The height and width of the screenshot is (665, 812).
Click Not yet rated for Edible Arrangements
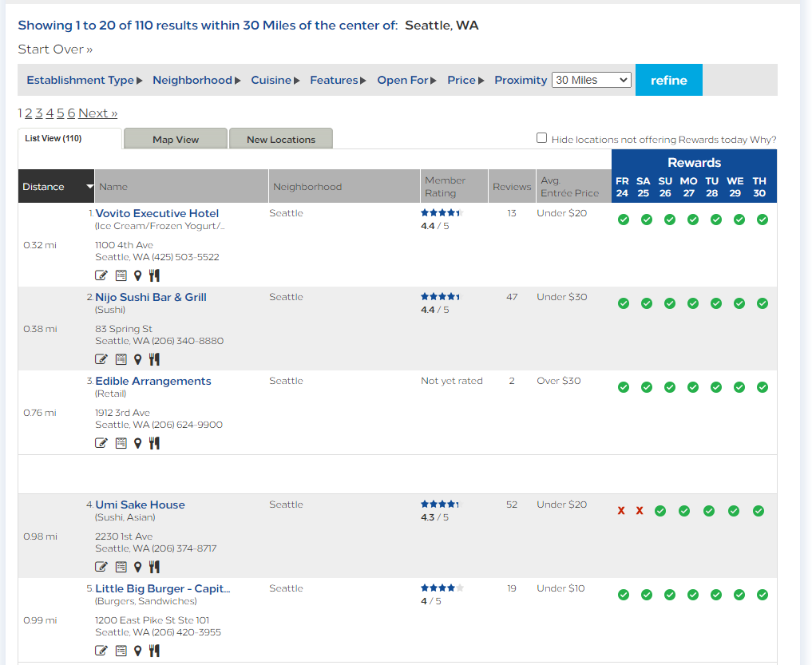click(x=452, y=381)
